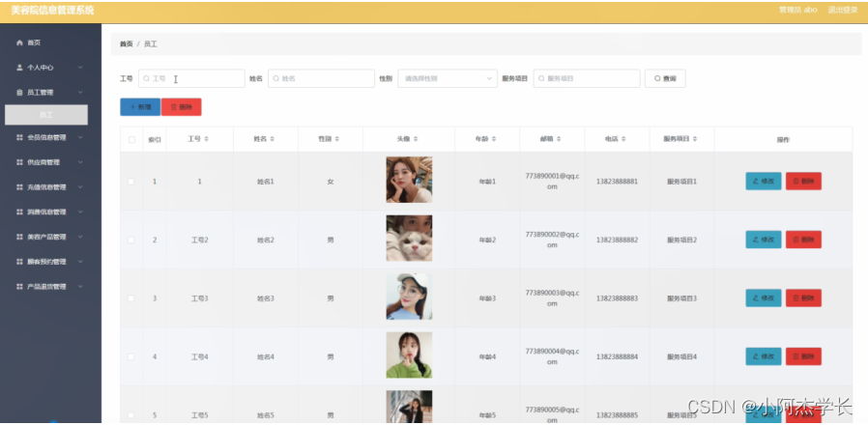This screenshot has width=868, height=425.
Task: Click the grid icon beside 消费信息管理
Action: tap(19, 212)
